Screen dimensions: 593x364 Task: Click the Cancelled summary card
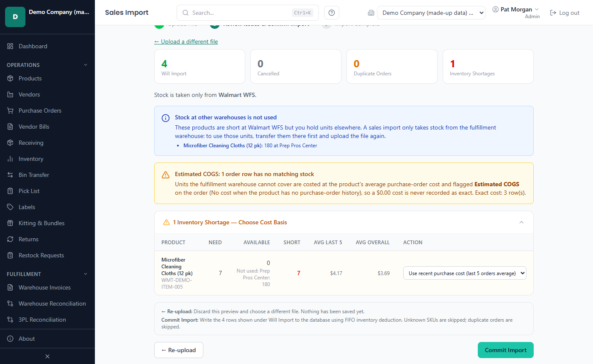click(296, 66)
